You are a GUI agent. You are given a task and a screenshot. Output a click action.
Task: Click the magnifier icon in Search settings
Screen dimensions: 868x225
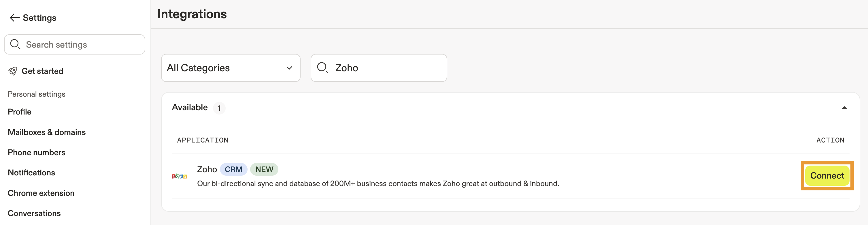(15, 44)
